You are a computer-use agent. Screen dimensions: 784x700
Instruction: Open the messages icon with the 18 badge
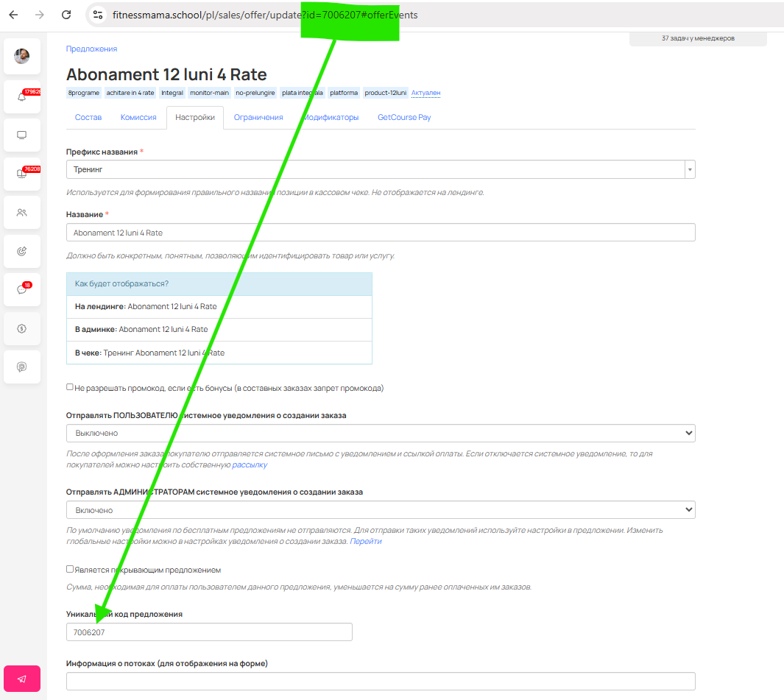22,289
